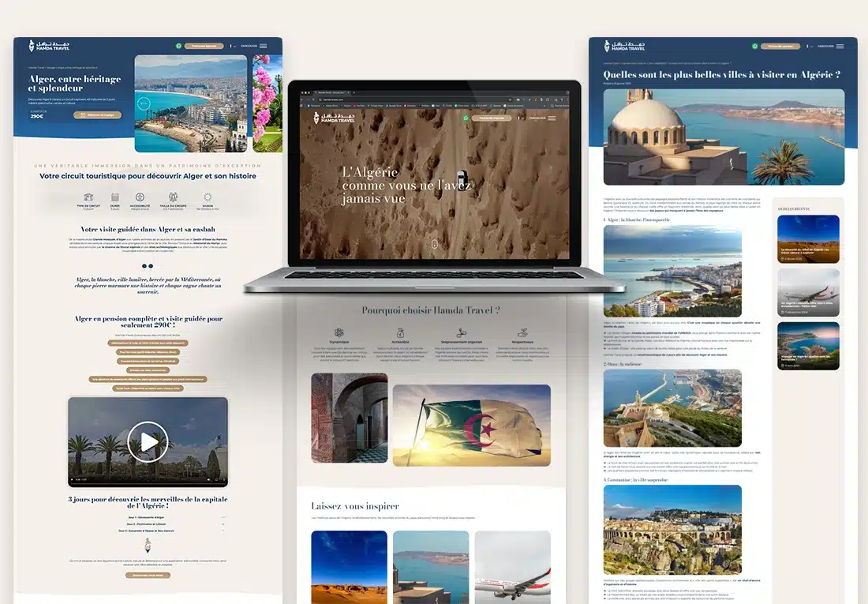Click the previous-slide arrow on the Alger photo

point(144,103)
